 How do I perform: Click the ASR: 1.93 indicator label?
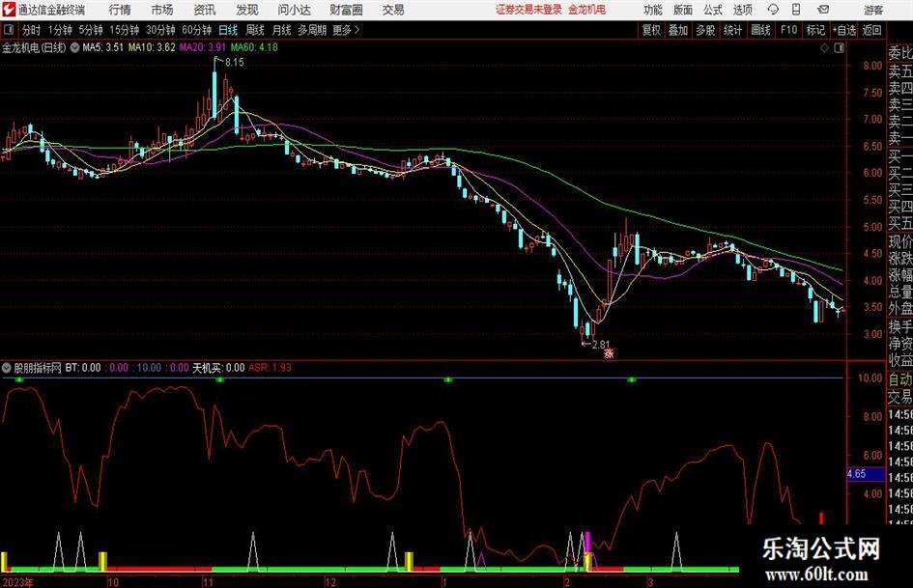[x=271, y=368]
